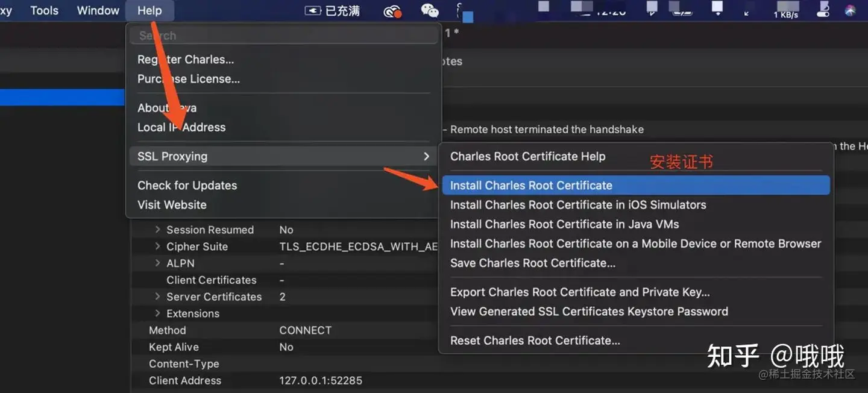This screenshot has height=393, width=868.
Task: Select the highlighted Install Charles Root Certificate item
Action: (636, 185)
